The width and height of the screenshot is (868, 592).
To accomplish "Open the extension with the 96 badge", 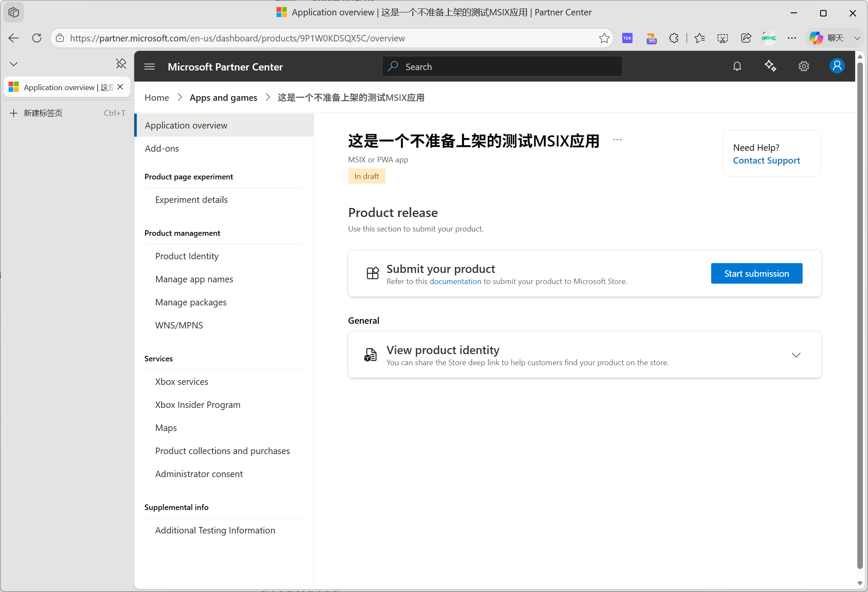I will coord(651,38).
